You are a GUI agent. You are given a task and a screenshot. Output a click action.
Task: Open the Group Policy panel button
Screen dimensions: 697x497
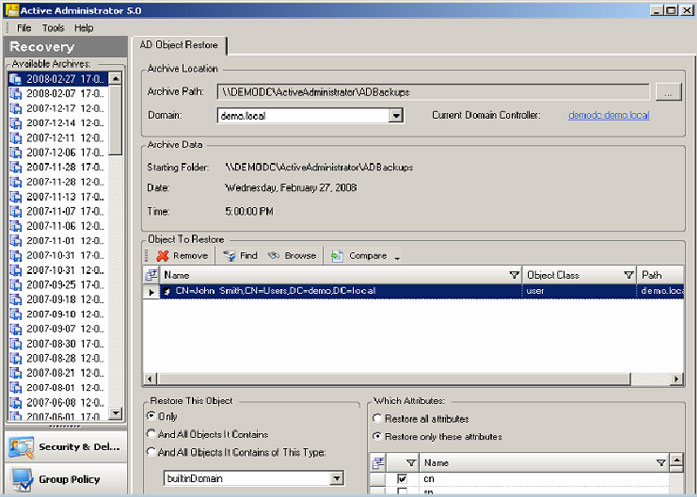tap(66, 479)
